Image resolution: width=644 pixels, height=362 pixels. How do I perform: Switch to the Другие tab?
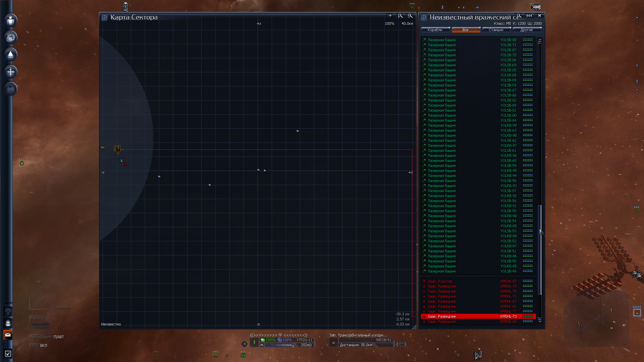tap(527, 30)
